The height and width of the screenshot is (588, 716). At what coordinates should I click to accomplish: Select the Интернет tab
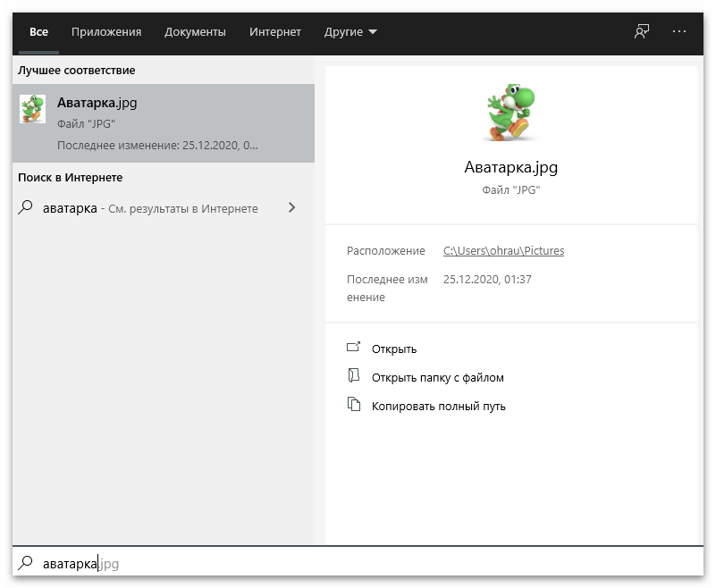275,32
